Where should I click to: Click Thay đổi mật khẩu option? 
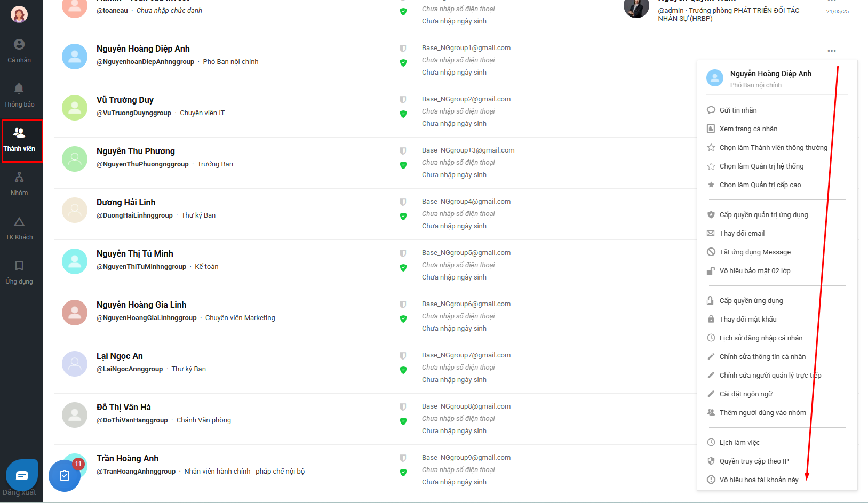click(748, 319)
